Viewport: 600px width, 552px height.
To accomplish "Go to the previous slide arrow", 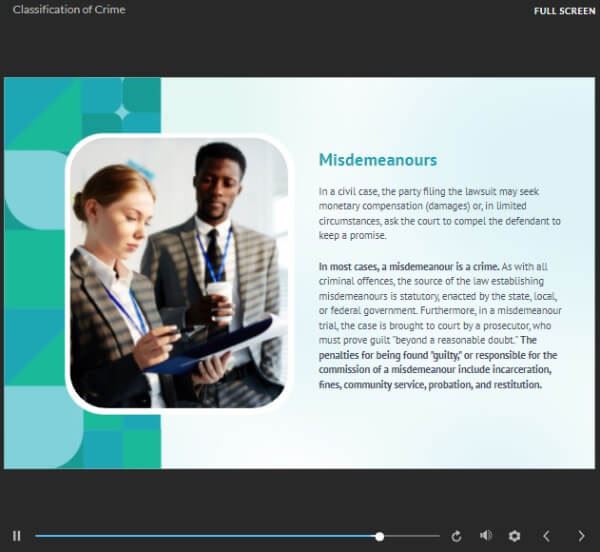I will pos(546,536).
